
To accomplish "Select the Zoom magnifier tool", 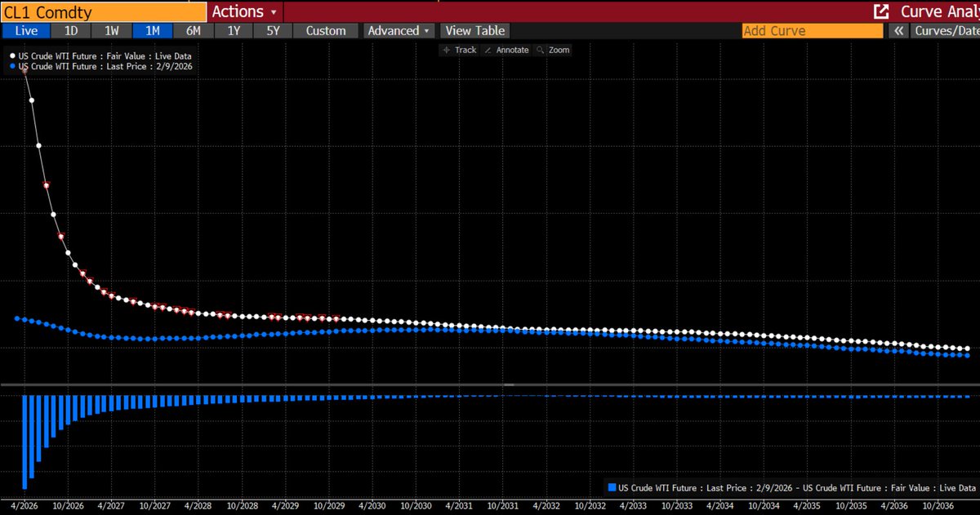I will click(x=553, y=50).
